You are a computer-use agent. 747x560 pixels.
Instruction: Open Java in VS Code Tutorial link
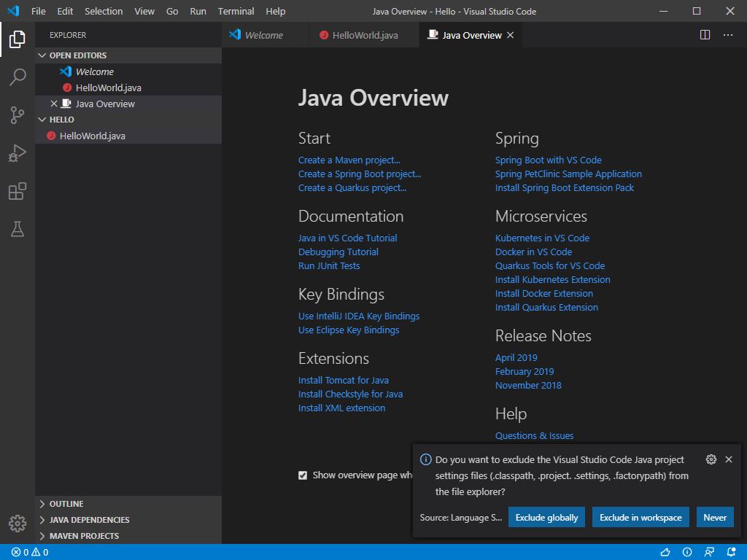pos(347,238)
